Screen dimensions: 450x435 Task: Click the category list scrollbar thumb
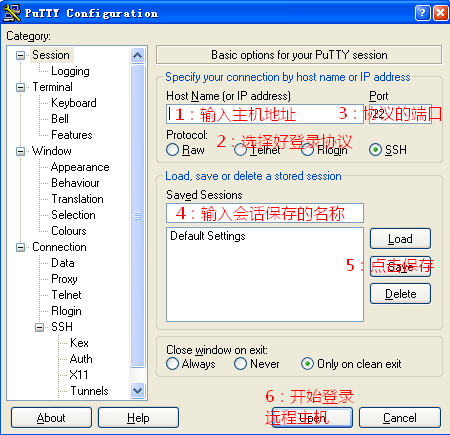pos(138,216)
